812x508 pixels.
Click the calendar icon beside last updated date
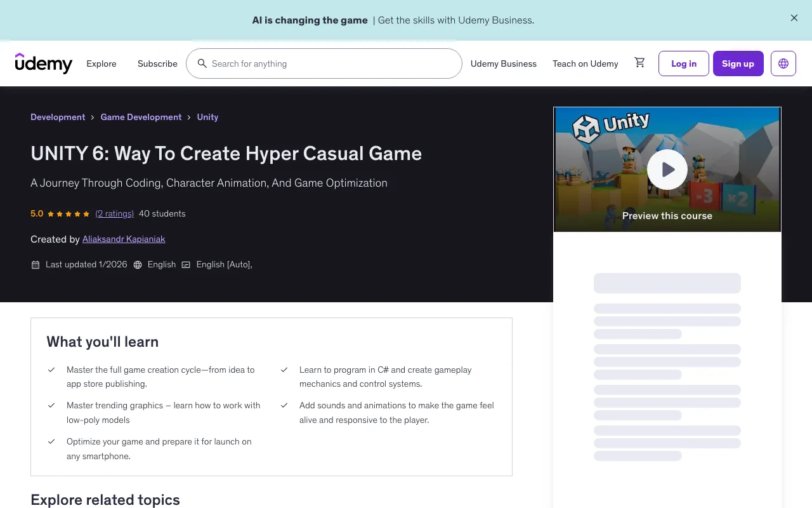36,264
